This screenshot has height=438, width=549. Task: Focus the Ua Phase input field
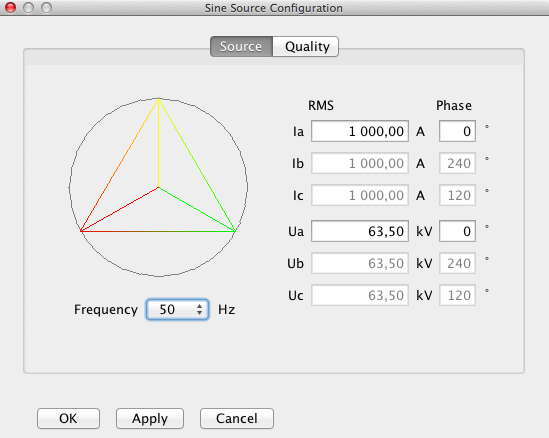click(457, 231)
